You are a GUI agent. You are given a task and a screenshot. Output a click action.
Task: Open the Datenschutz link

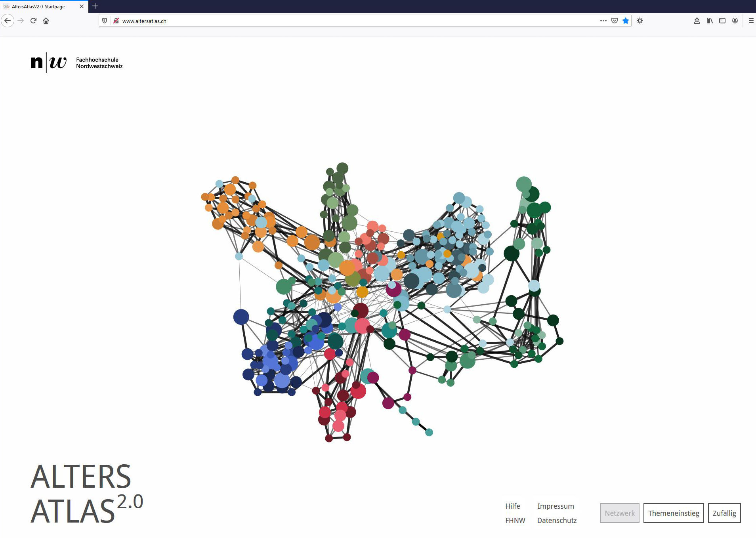pos(557,520)
